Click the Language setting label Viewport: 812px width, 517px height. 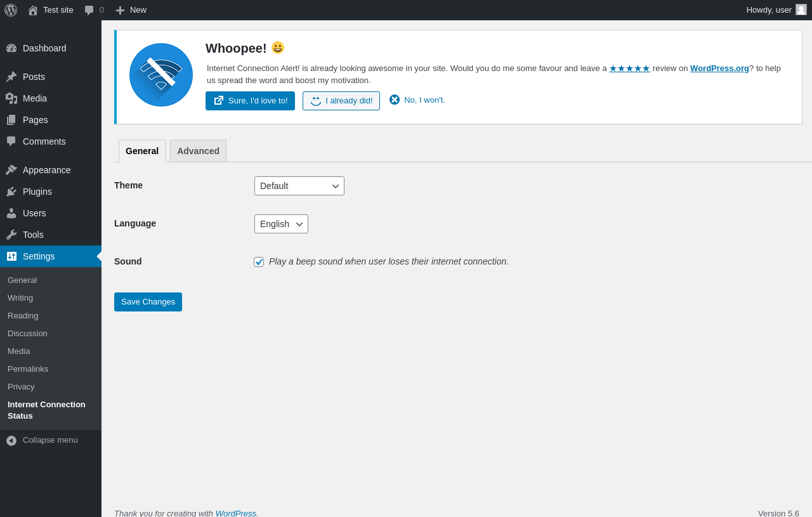click(x=135, y=223)
